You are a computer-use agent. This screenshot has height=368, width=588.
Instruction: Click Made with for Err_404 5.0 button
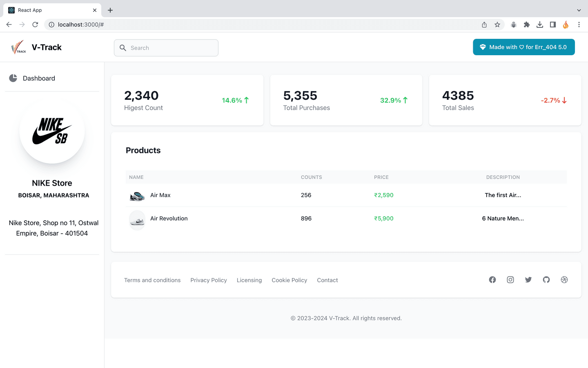pos(524,47)
